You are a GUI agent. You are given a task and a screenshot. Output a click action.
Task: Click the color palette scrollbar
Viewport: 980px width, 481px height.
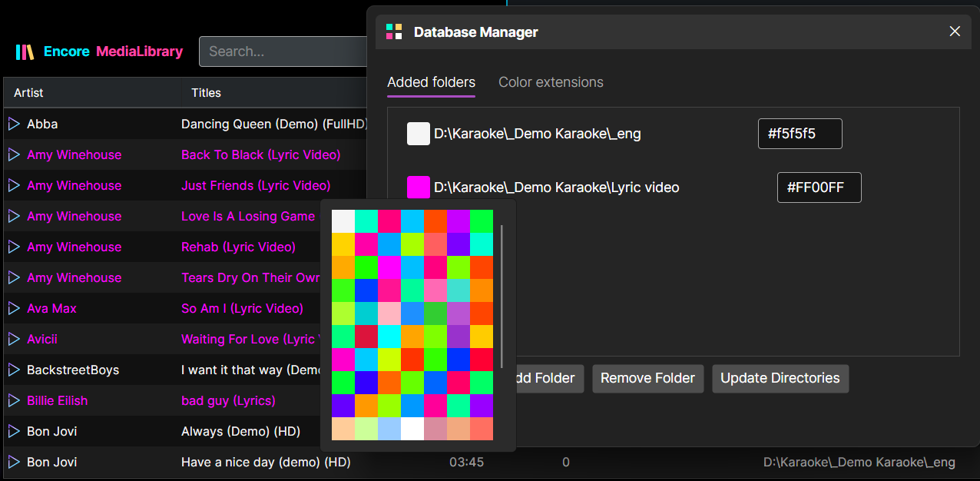click(502, 296)
